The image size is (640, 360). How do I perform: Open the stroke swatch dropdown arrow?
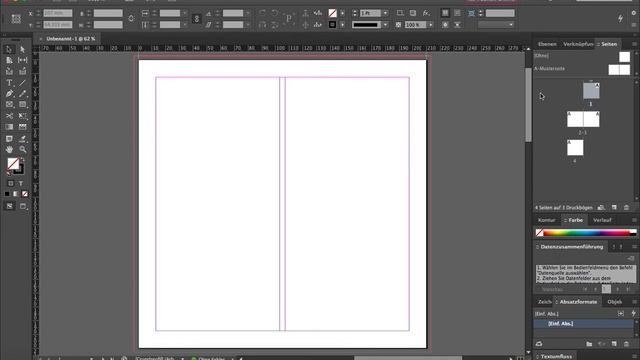click(x=342, y=25)
